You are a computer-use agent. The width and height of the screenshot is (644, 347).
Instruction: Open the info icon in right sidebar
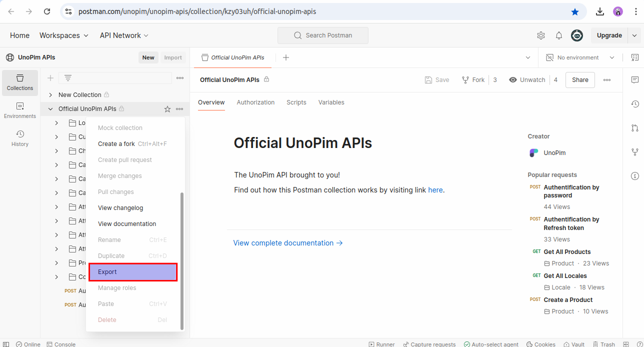pyautogui.click(x=635, y=176)
